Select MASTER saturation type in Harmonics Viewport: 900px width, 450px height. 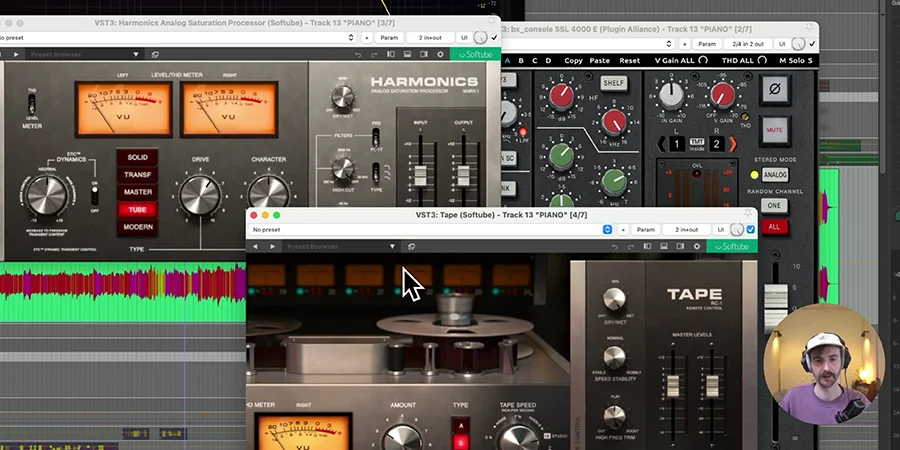pyautogui.click(x=137, y=192)
